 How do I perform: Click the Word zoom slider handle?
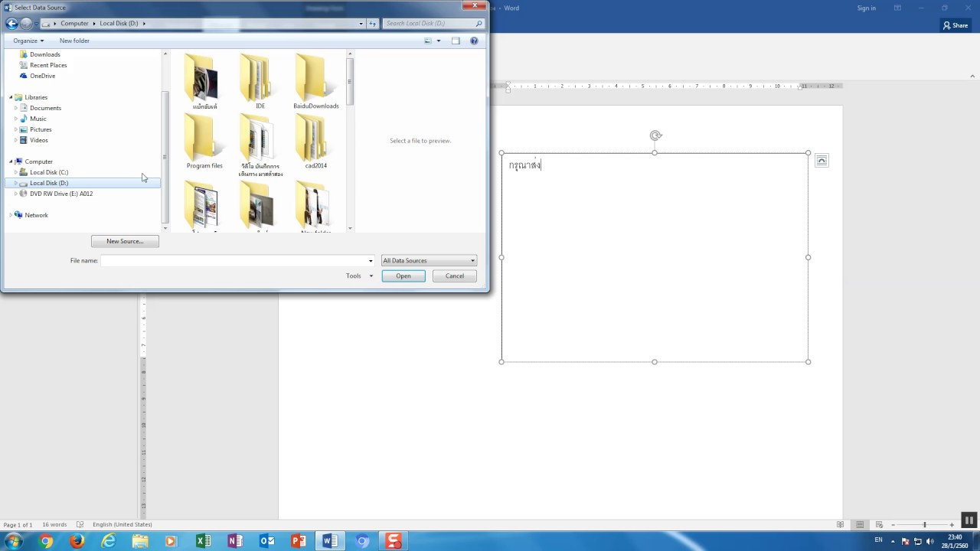[924, 524]
